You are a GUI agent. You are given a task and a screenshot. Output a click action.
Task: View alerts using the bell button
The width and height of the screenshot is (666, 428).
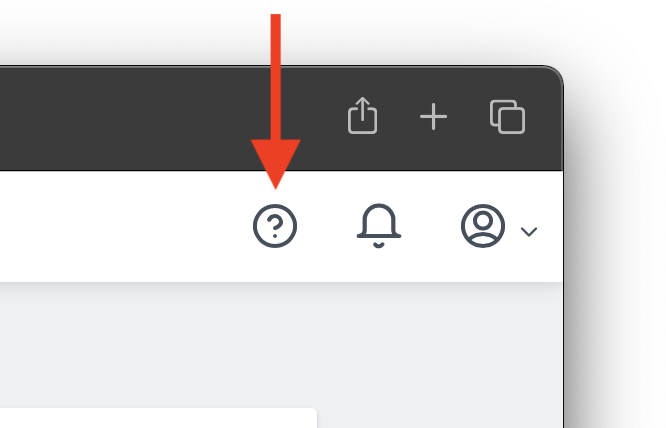pos(378,225)
